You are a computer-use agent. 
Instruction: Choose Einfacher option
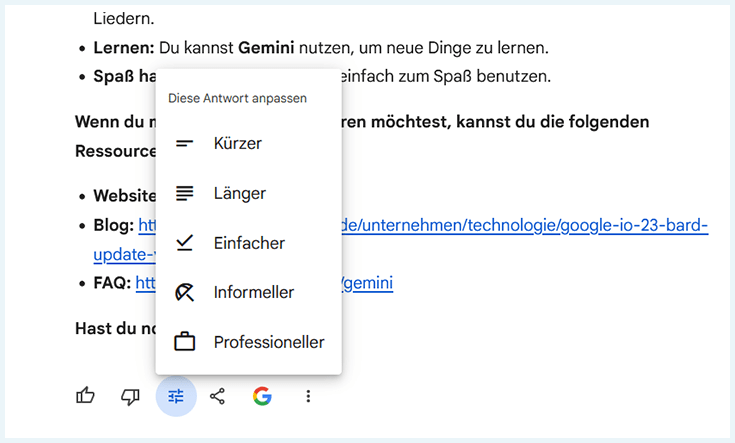[x=248, y=243]
